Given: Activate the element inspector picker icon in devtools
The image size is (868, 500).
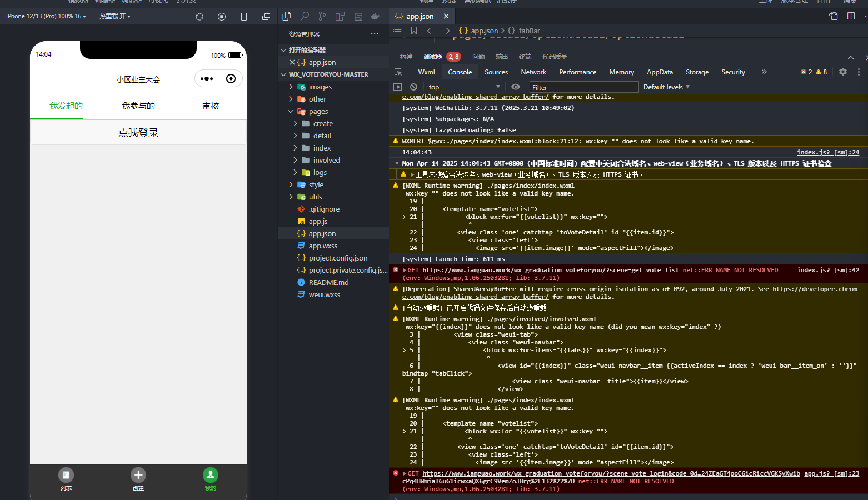Looking at the screenshot, I should point(398,72).
